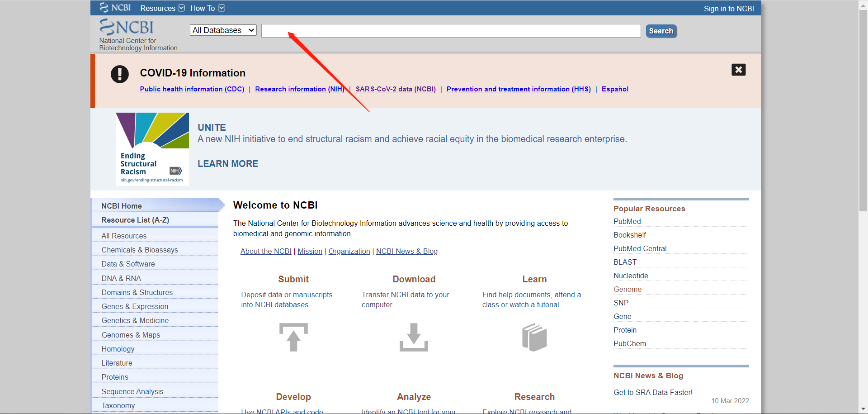Click the scrollbar up arrow
This screenshot has height=414, width=868.
(x=863, y=4)
